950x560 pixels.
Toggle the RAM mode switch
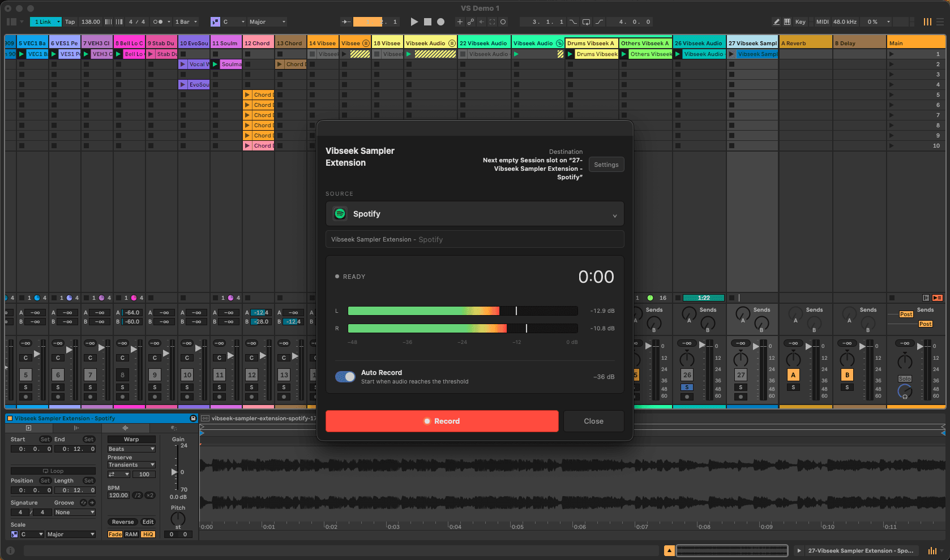[131, 534]
